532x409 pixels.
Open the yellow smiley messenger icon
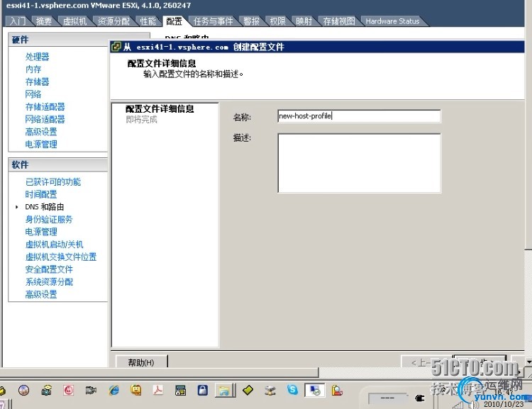coord(135,391)
